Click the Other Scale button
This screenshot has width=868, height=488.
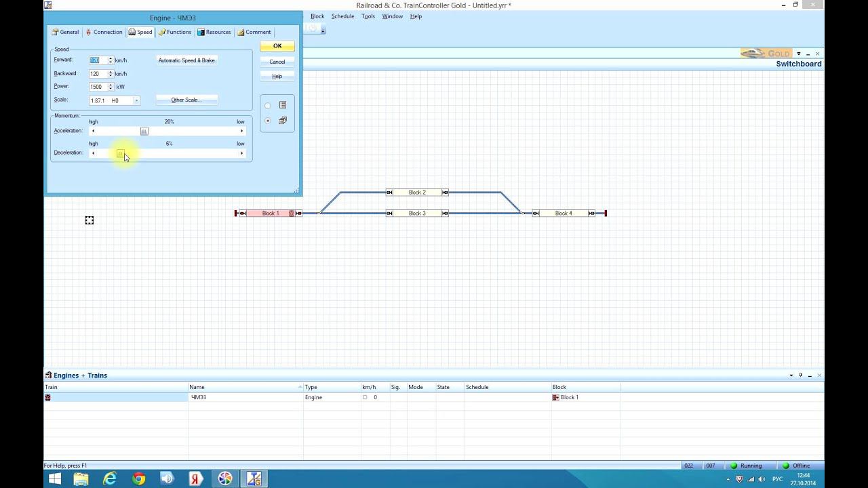[x=186, y=100]
